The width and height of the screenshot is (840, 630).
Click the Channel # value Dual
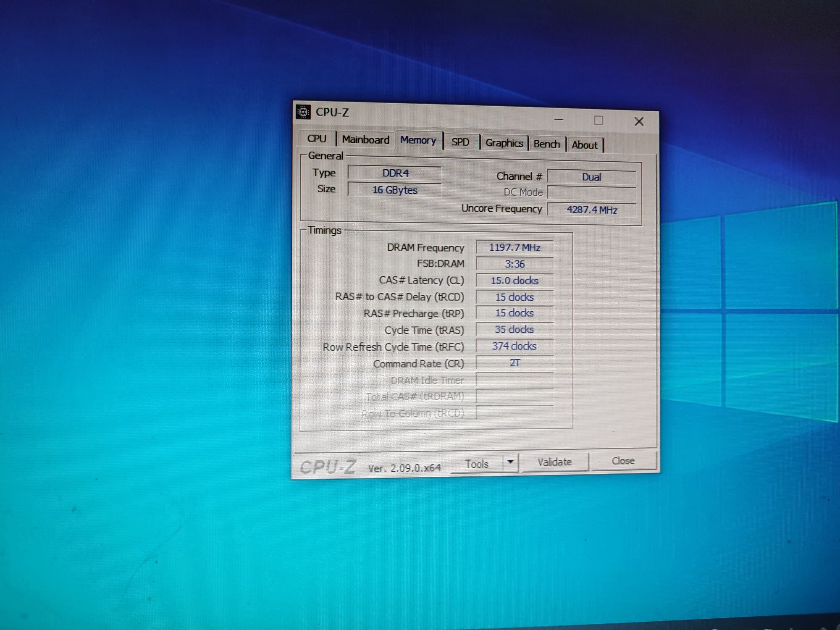tap(591, 177)
